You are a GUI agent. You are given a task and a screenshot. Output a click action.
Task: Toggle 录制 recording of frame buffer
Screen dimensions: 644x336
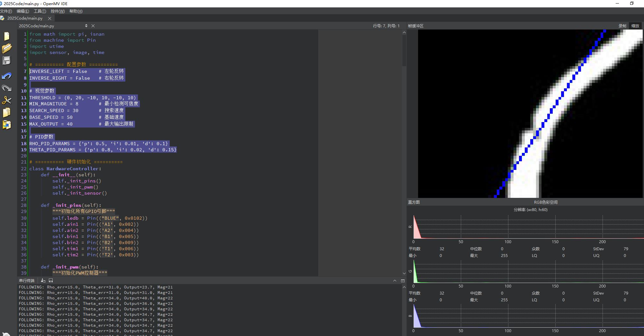pos(622,26)
